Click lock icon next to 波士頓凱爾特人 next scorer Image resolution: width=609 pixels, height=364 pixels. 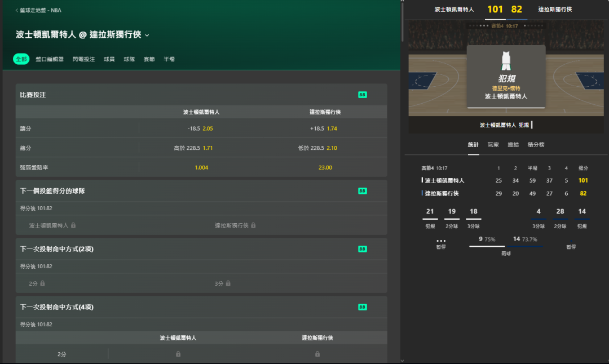[x=73, y=225]
